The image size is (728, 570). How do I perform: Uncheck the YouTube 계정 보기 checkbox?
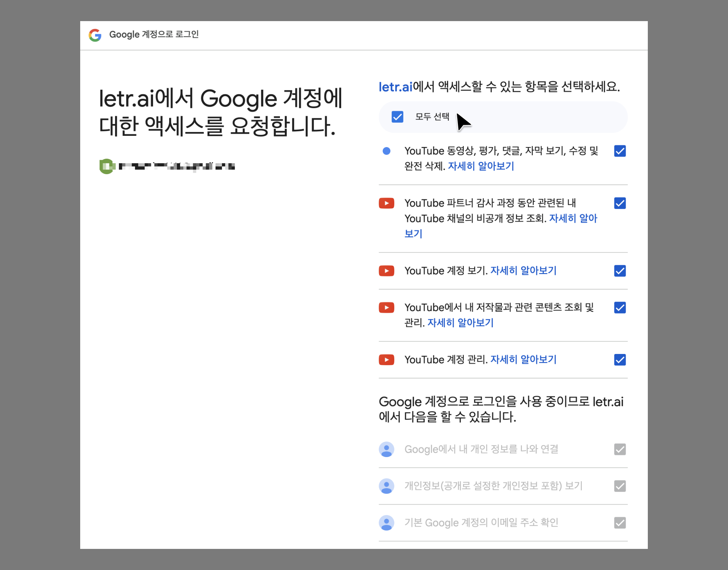[x=620, y=271]
